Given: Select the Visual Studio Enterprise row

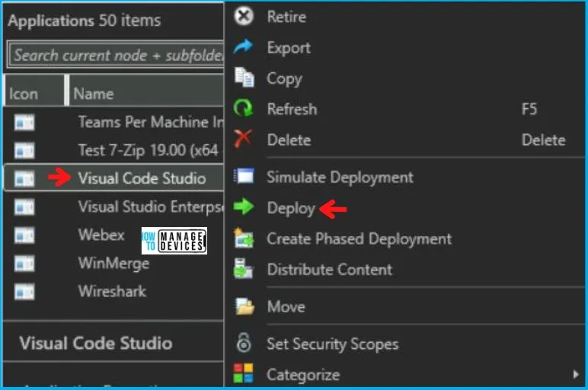Looking at the screenshot, I should pyautogui.click(x=113, y=207).
